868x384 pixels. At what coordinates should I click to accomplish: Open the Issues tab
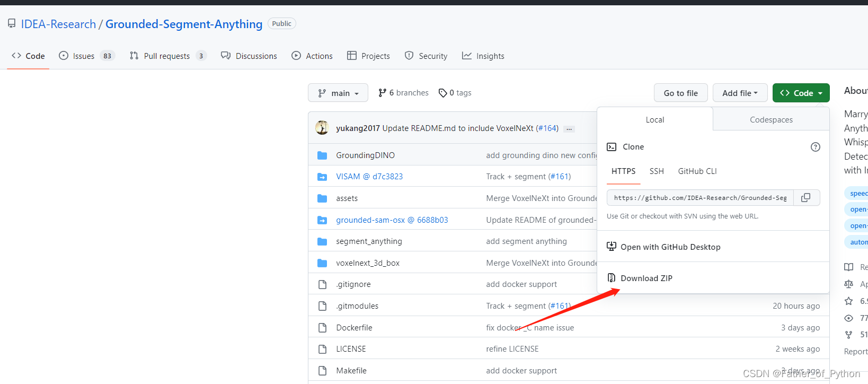[x=87, y=56]
